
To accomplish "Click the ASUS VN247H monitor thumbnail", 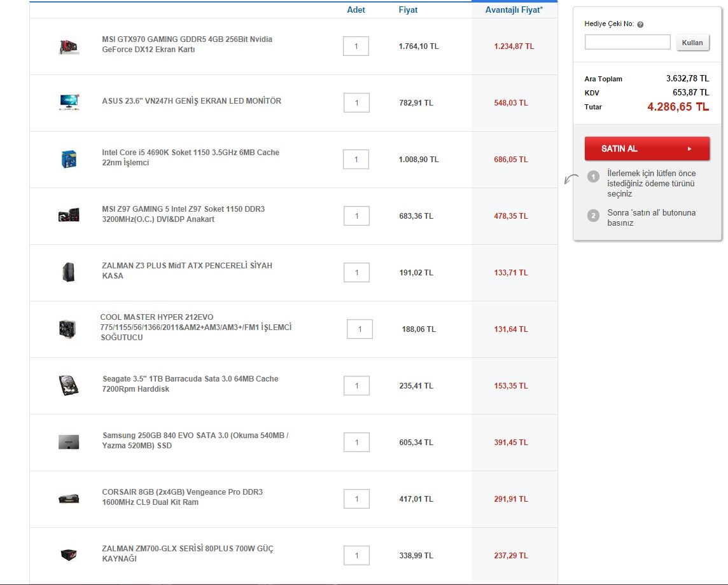I will click(69, 102).
